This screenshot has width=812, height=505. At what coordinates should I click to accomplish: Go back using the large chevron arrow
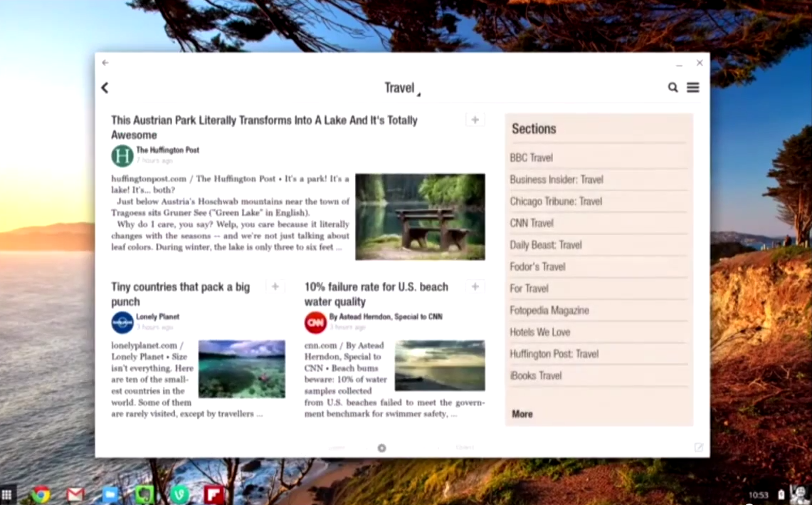(x=105, y=88)
